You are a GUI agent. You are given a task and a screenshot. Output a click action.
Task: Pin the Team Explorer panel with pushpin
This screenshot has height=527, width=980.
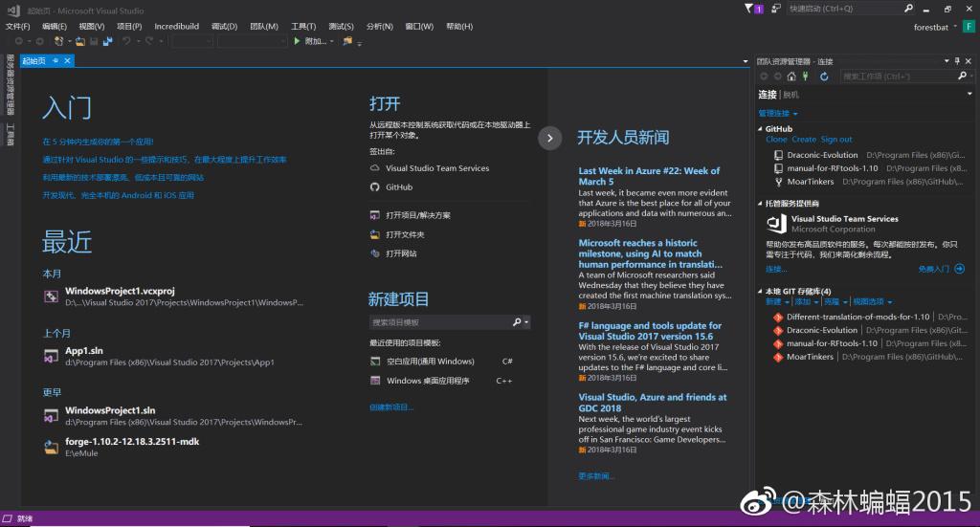[957, 60]
